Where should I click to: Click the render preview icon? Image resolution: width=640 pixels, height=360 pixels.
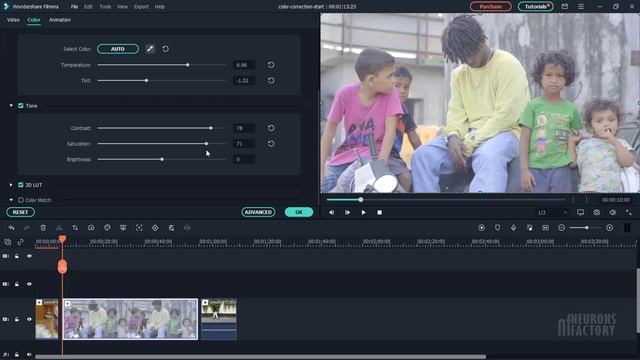(481, 228)
